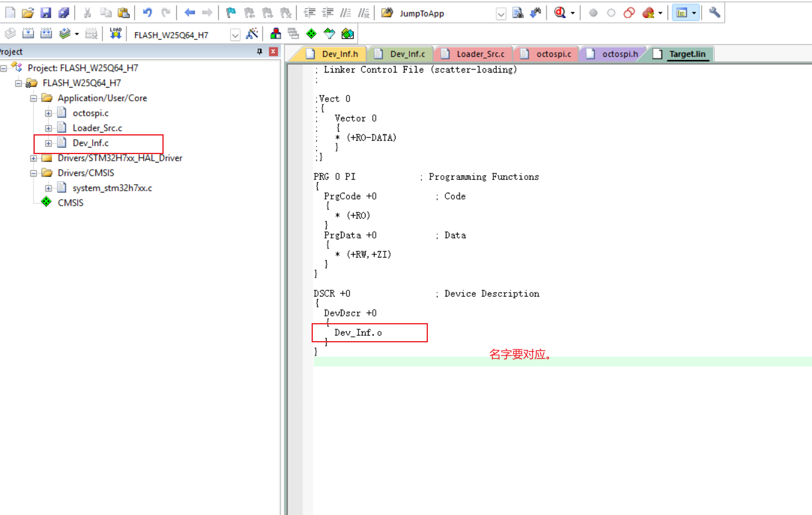Open Options for Target magic wand icon

[252, 34]
